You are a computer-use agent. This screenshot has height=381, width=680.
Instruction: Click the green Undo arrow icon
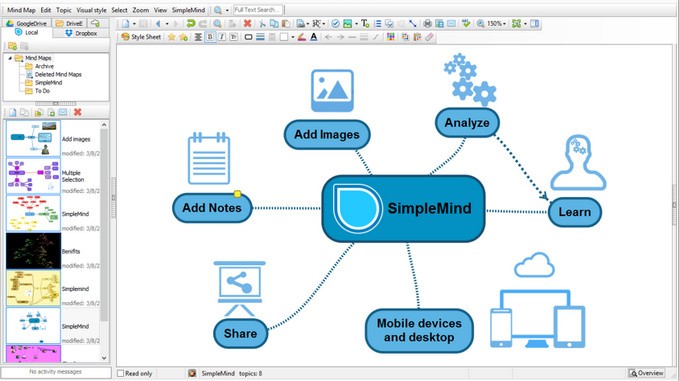[x=190, y=23]
